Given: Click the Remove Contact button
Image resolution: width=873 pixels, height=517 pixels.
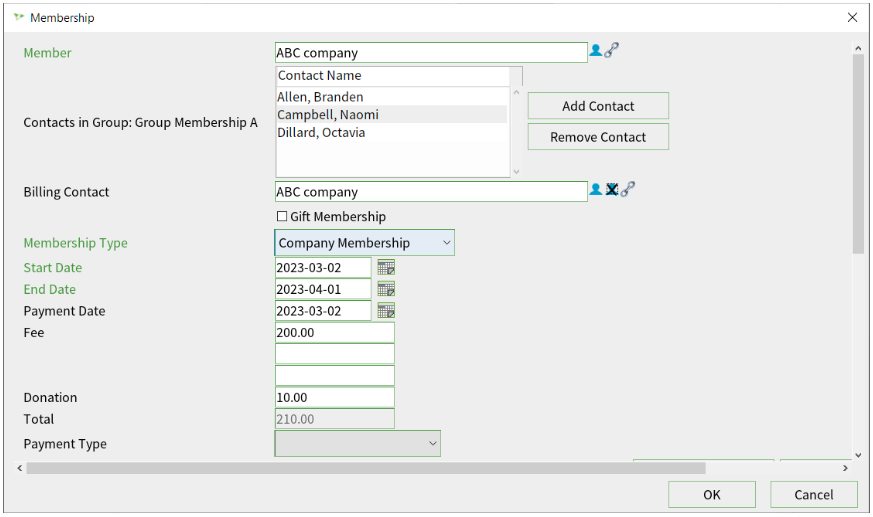Looking at the screenshot, I should pyautogui.click(x=598, y=137).
